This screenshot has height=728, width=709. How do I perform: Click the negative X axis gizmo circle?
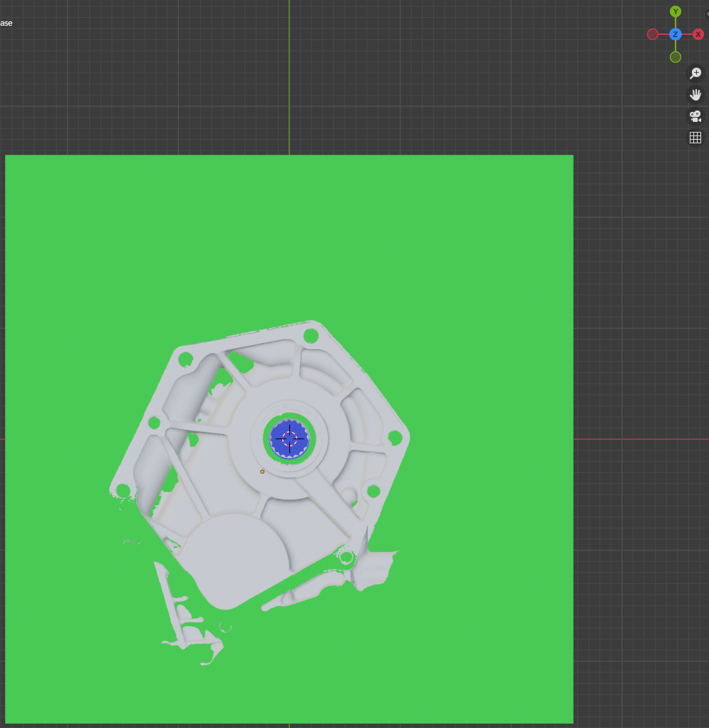click(x=653, y=34)
